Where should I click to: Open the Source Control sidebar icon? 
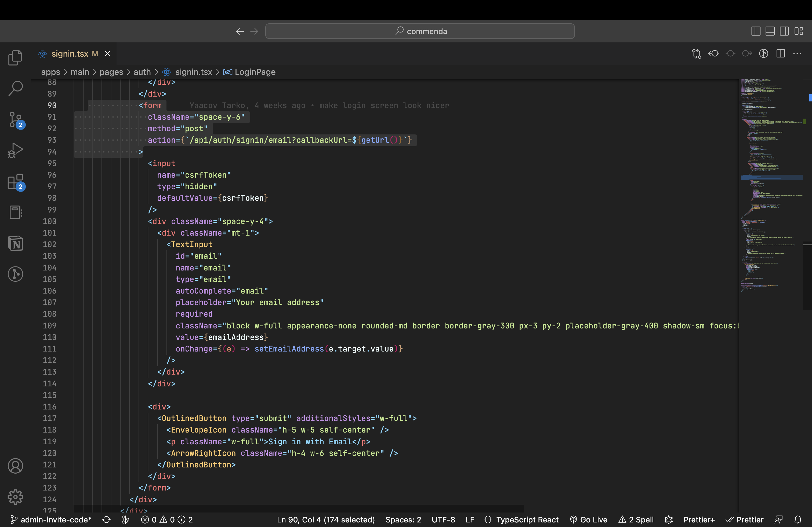tap(15, 120)
